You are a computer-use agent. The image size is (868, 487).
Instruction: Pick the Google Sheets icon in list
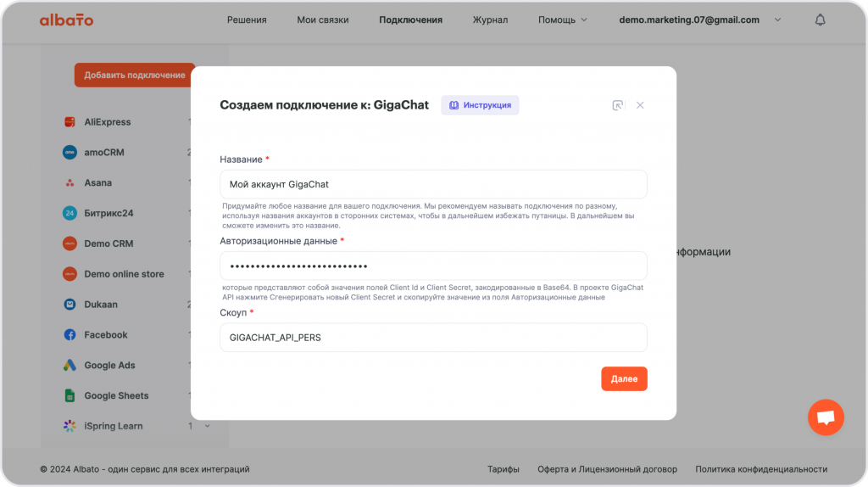coord(70,396)
